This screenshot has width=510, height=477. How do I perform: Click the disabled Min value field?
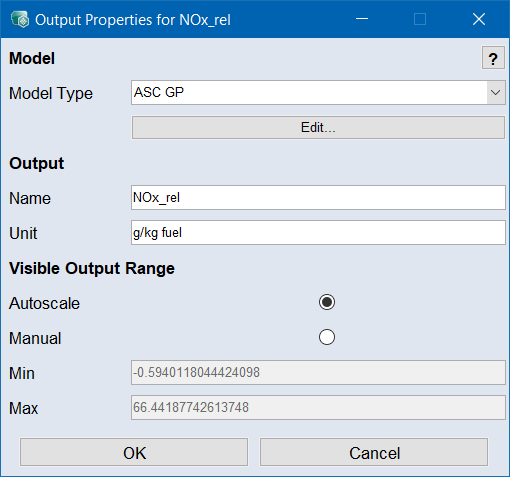pos(318,372)
